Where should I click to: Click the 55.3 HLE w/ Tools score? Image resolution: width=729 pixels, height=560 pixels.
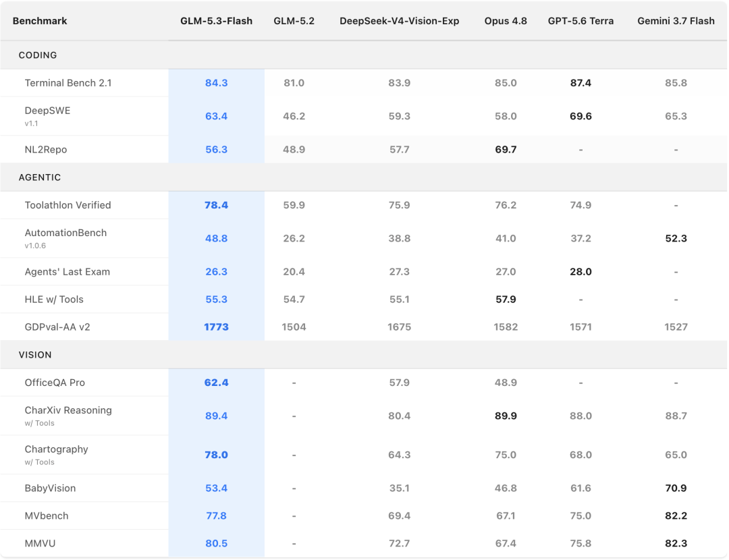point(216,300)
